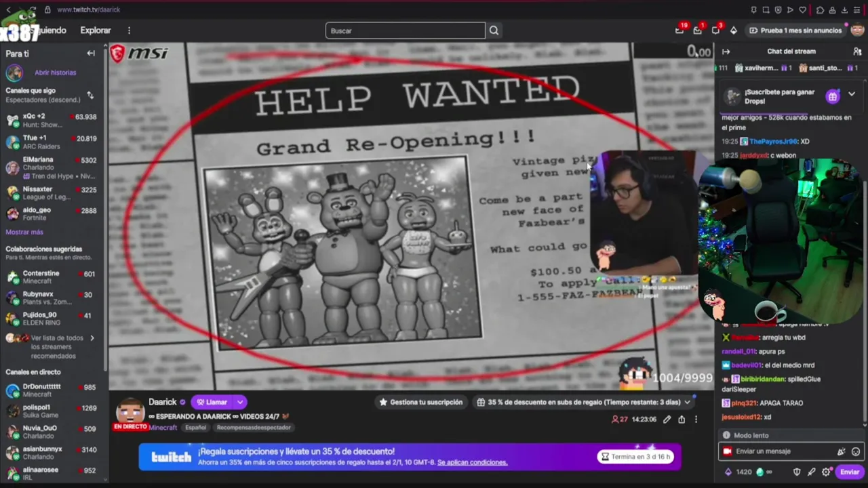This screenshot has height=488, width=868.
Task: Click the browser address bar URL
Action: pos(88,10)
